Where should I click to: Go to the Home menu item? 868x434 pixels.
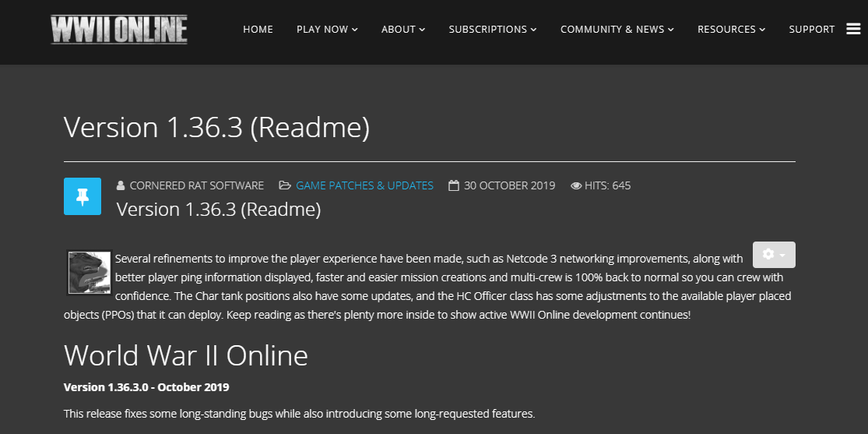pyautogui.click(x=258, y=30)
